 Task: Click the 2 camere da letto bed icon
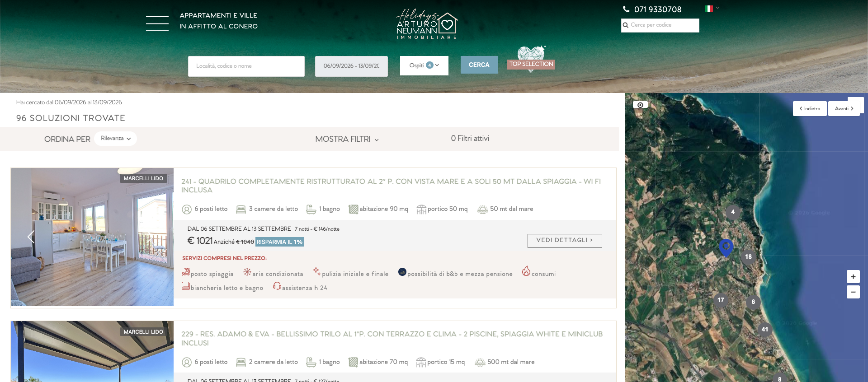(x=241, y=362)
